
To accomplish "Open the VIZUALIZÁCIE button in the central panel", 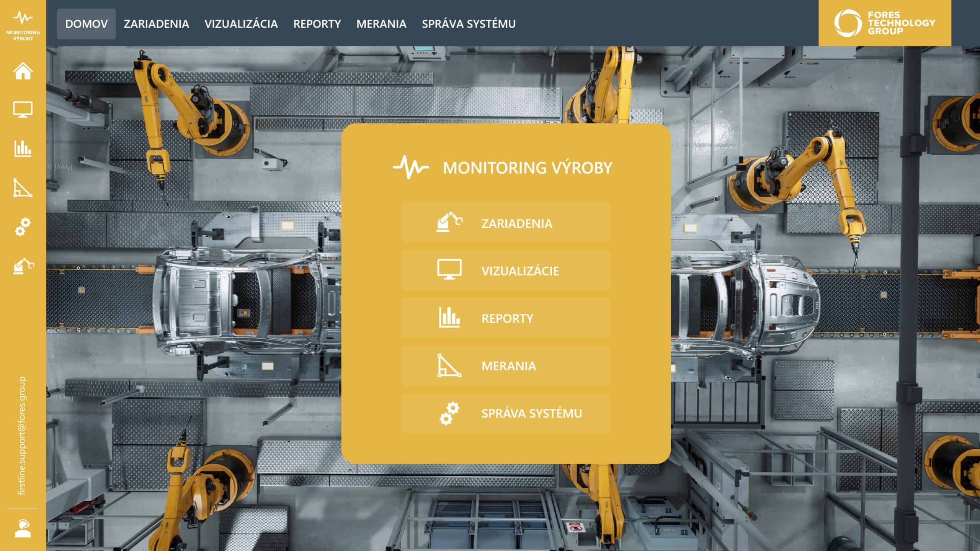I will click(506, 270).
